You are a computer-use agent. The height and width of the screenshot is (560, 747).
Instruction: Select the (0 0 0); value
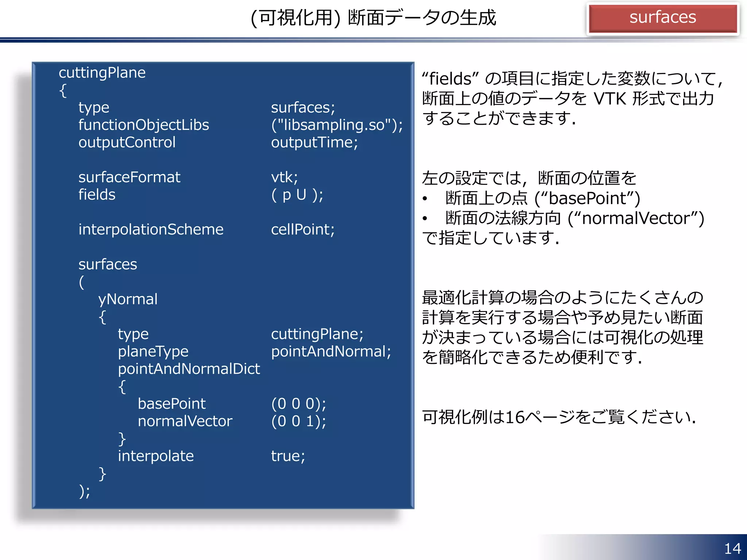(299, 404)
